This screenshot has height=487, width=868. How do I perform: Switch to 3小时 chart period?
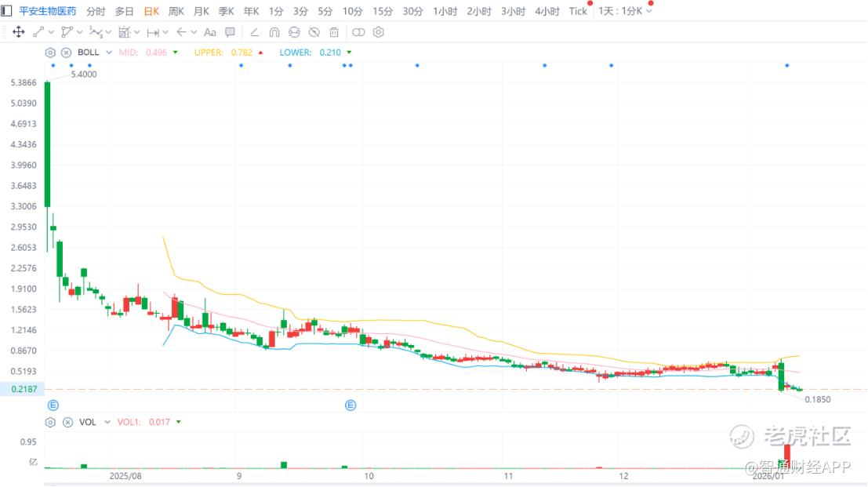point(513,11)
